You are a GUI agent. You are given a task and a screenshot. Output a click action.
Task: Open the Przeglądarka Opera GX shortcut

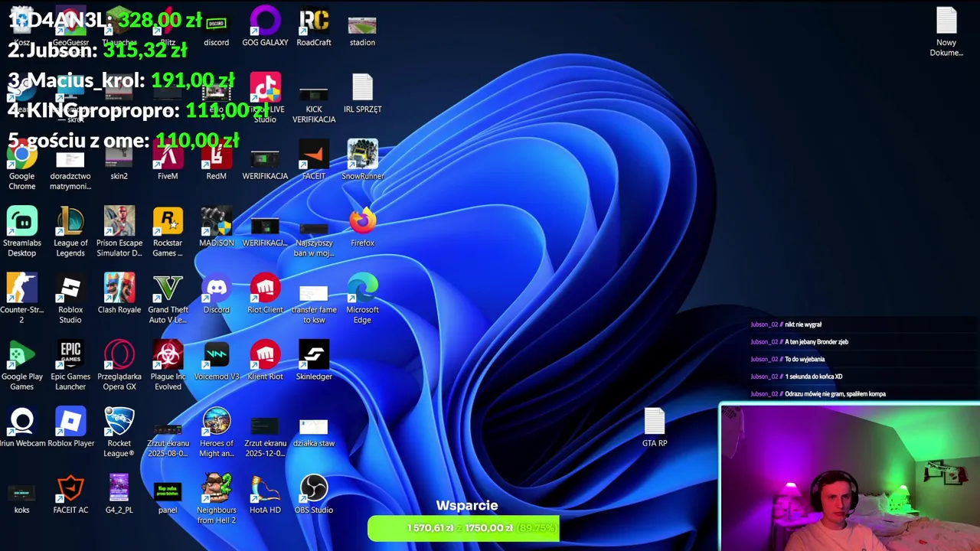(x=119, y=365)
